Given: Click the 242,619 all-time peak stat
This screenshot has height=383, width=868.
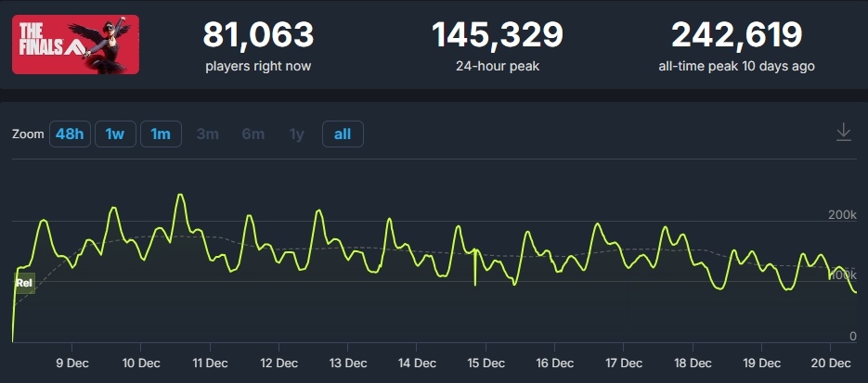Looking at the screenshot, I should (736, 35).
